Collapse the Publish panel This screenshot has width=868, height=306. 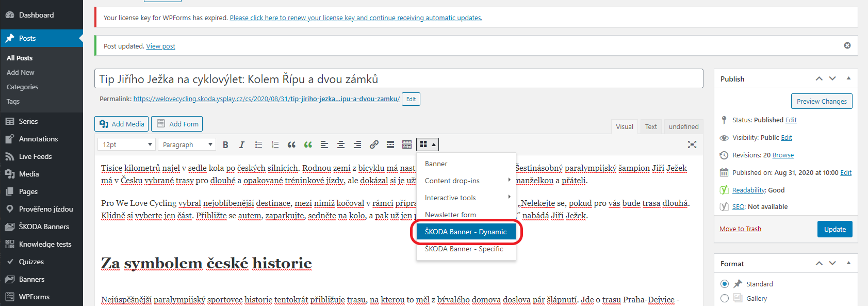848,78
